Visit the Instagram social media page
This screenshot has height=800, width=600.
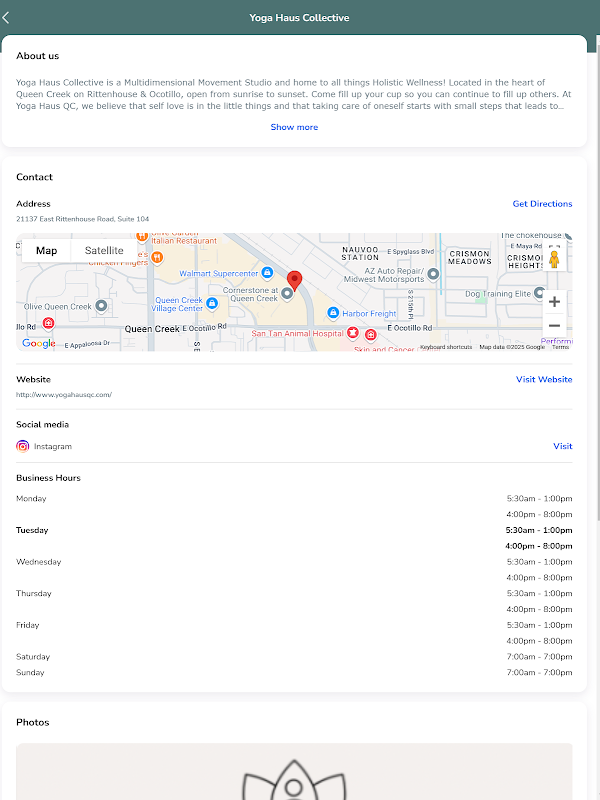pos(563,446)
